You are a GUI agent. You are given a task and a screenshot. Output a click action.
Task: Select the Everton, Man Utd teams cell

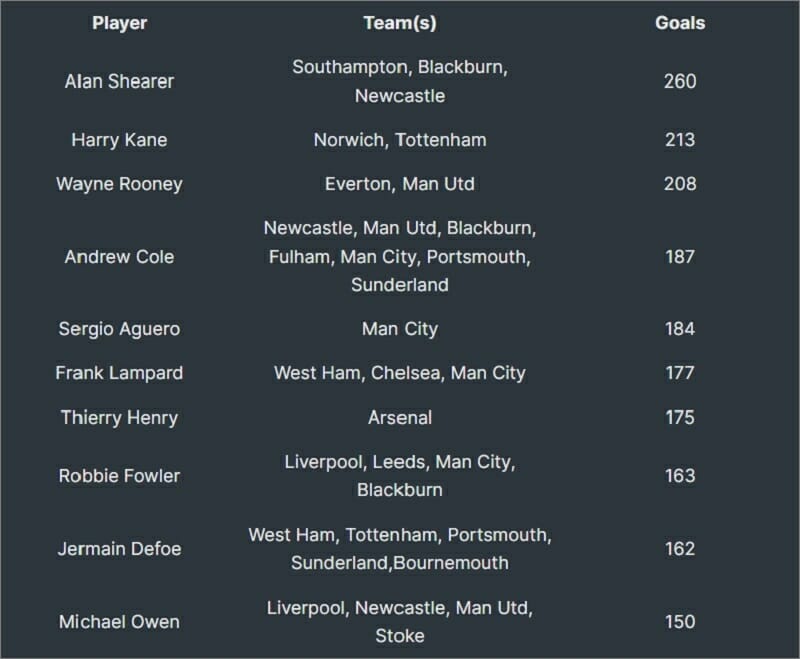coord(400,184)
